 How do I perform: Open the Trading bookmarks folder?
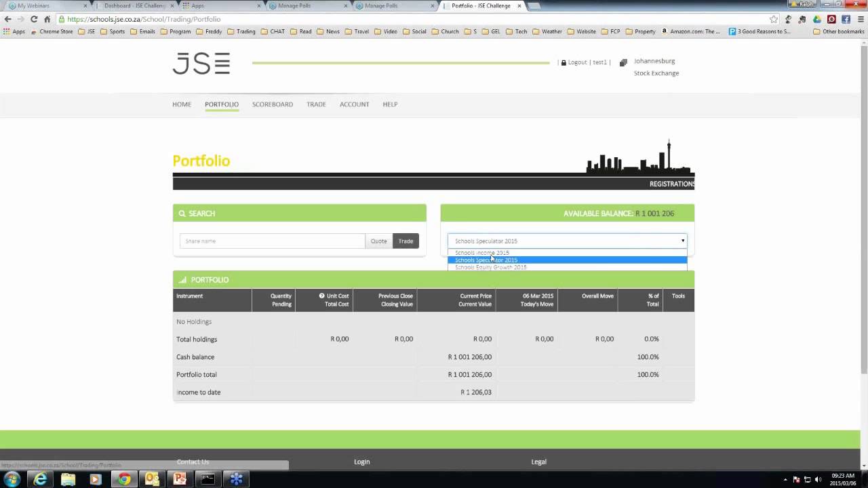tap(241, 31)
